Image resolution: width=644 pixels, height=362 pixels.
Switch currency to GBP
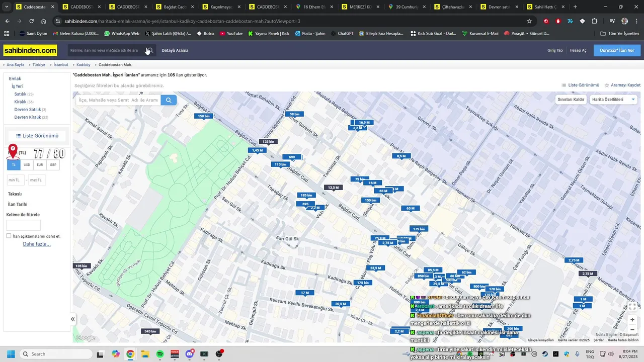(x=53, y=165)
